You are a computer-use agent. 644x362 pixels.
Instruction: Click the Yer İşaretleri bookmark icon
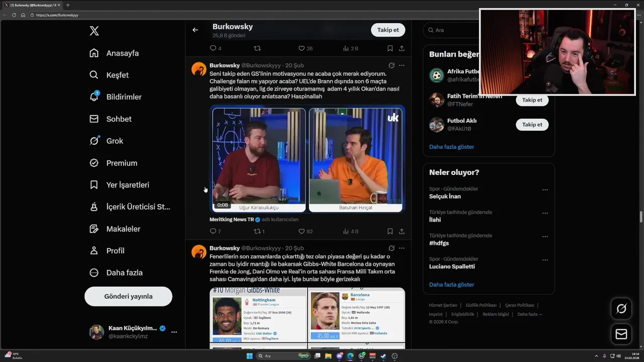click(94, 185)
